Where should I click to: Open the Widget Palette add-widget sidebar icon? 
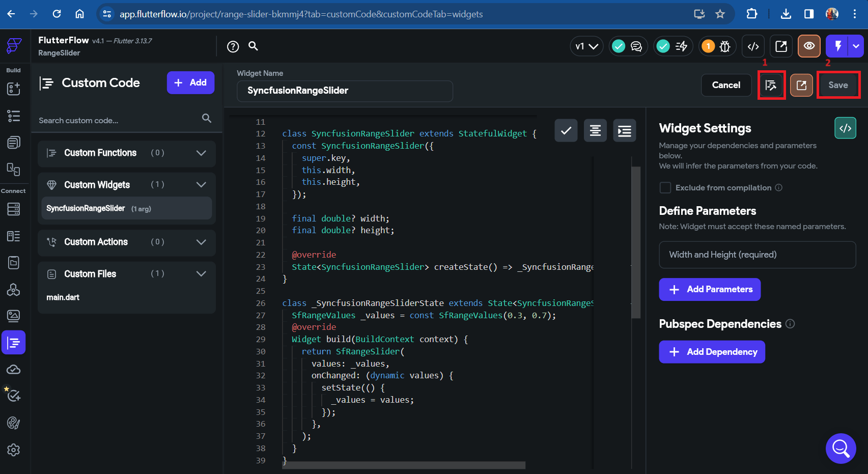[14, 89]
